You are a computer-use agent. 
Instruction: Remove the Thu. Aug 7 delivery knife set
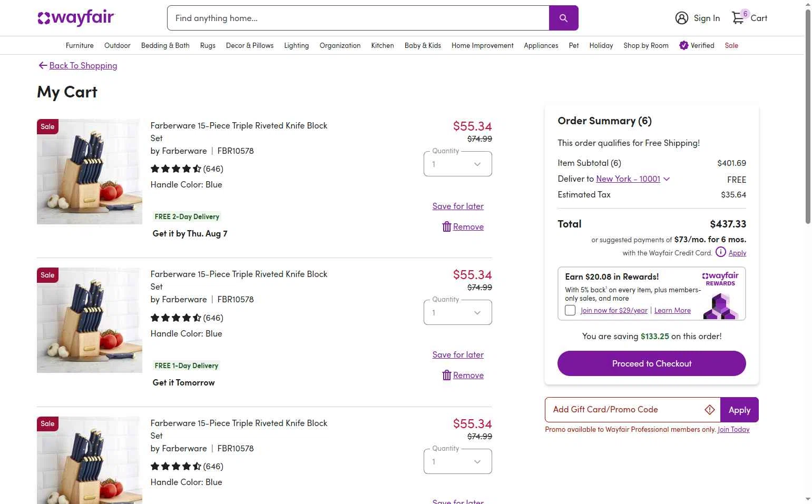[x=468, y=226]
